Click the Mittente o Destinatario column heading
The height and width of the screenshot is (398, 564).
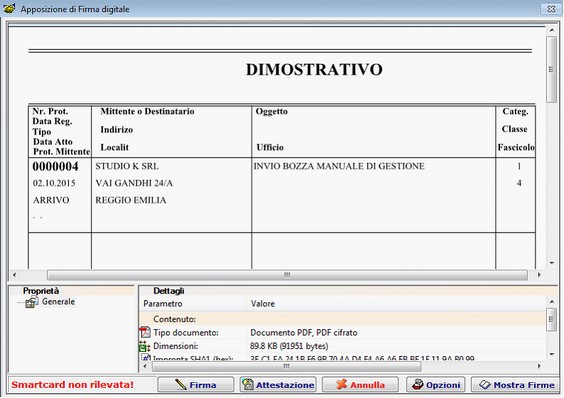pyautogui.click(x=147, y=112)
